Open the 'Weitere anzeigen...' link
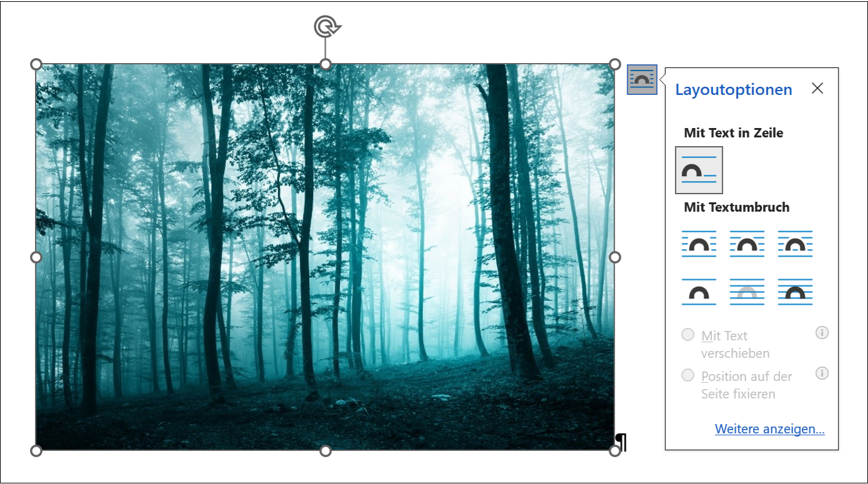868x484 pixels. tap(770, 429)
